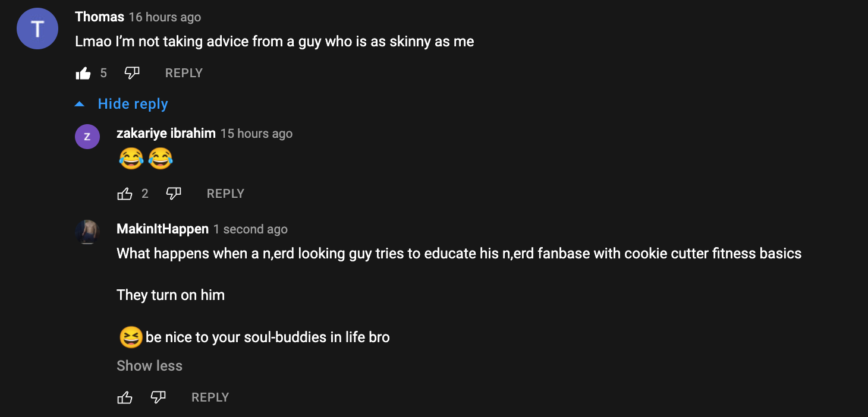Open zakariye ibrahim's purple avatar
This screenshot has height=417, width=868.
[x=87, y=137]
